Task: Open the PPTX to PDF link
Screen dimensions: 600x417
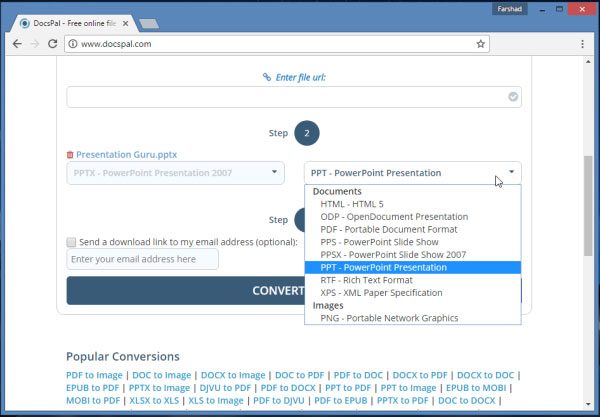Action: 403,401
